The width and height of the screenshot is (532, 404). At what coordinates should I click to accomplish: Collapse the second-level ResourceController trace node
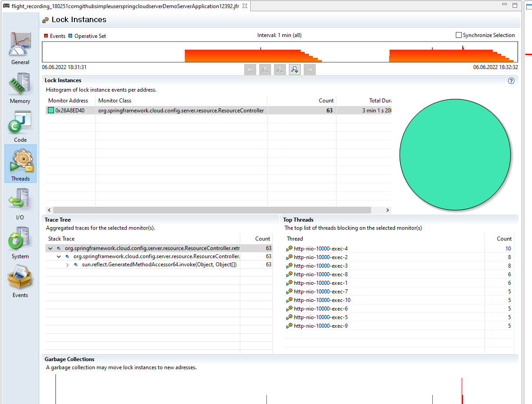tap(59, 256)
